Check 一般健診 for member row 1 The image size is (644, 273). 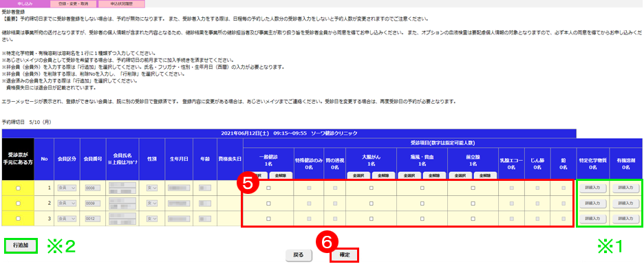pyautogui.click(x=268, y=188)
